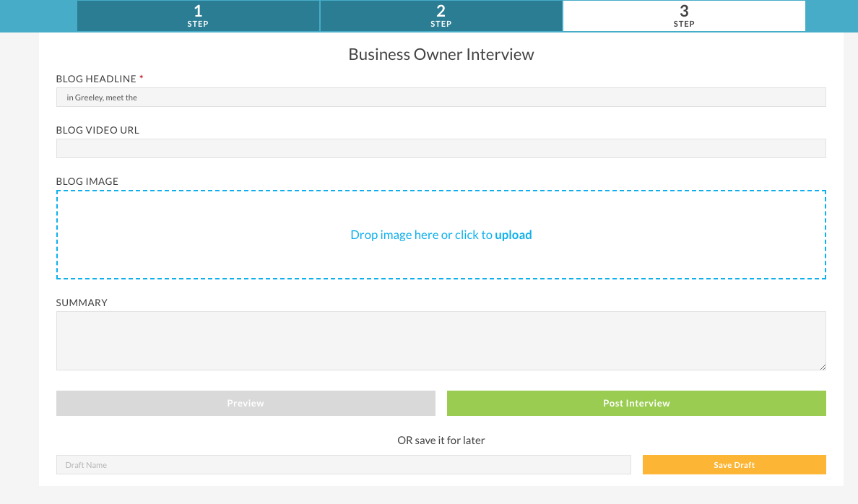This screenshot has width=858, height=504.
Task: Click the OR save it for later text
Action: tap(441, 440)
